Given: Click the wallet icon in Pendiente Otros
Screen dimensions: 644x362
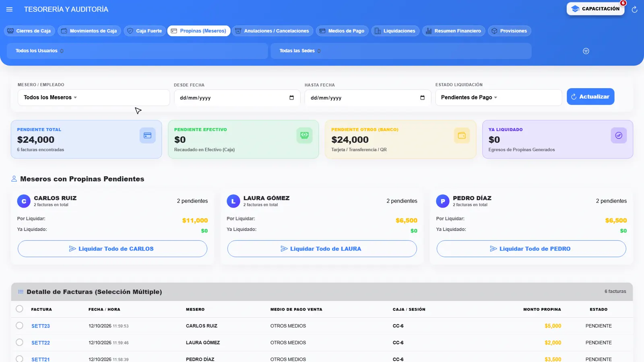Looking at the screenshot, I should [462, 136].
